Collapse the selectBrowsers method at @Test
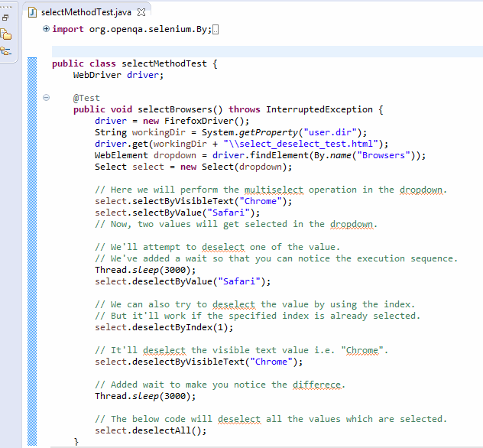483x448 pixels. click(46, 98)
